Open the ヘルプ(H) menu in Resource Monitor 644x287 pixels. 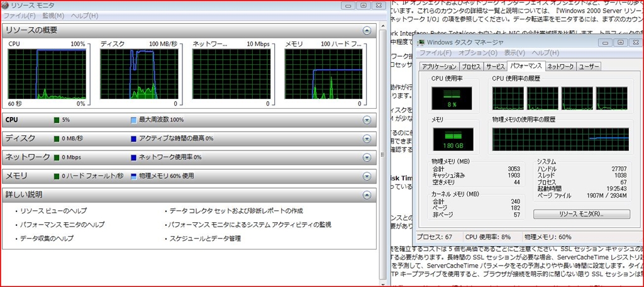click(x=84, y=16)
